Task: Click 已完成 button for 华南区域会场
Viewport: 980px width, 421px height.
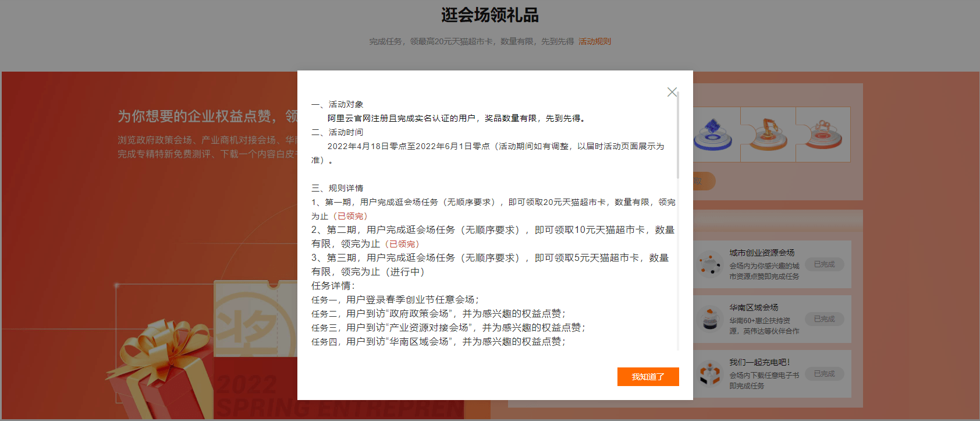Action: 824,319
